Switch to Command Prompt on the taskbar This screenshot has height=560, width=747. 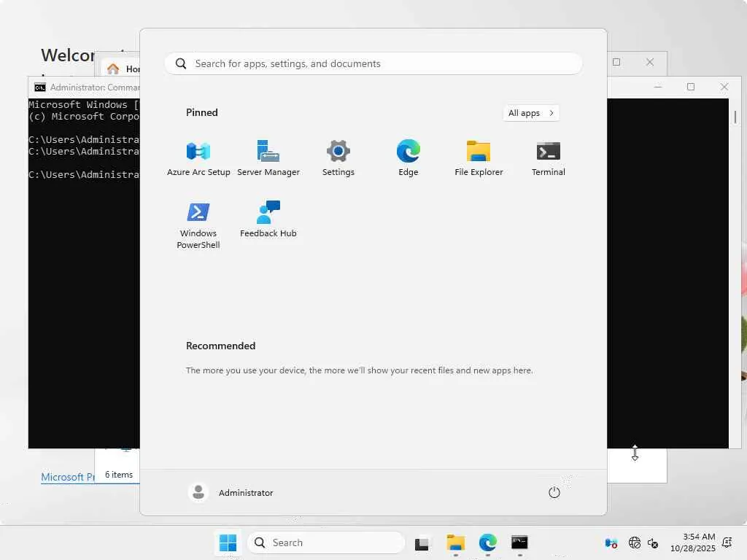click(519, 542)
